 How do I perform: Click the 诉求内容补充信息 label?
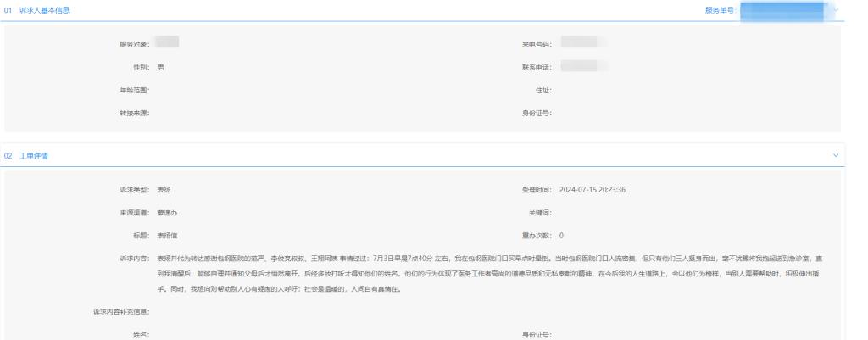click(x=121, y=312)
